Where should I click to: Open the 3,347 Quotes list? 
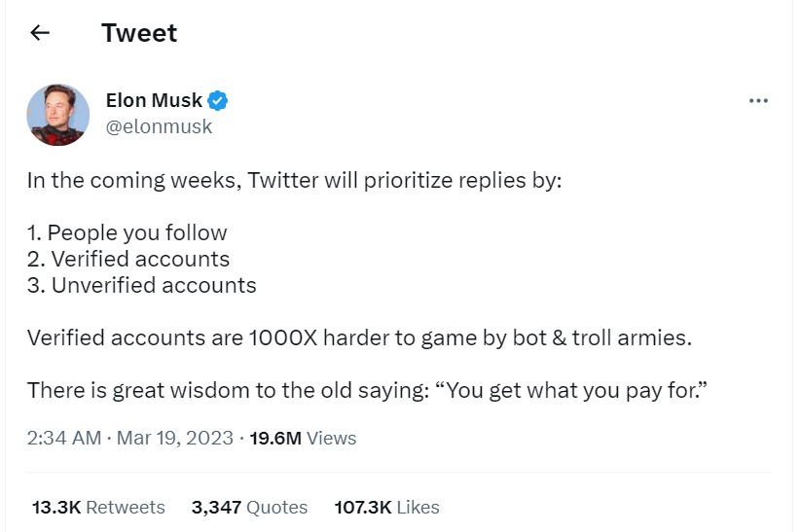click(249, 507)
